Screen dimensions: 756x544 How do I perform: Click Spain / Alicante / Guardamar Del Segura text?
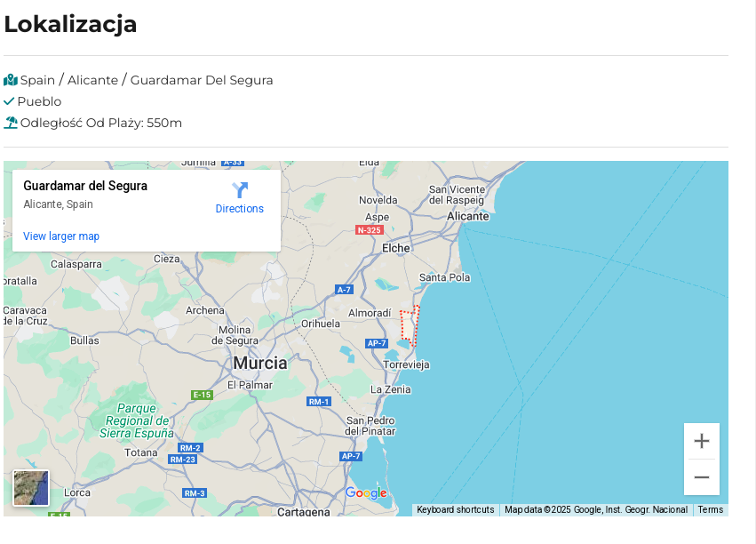point(147,80)
